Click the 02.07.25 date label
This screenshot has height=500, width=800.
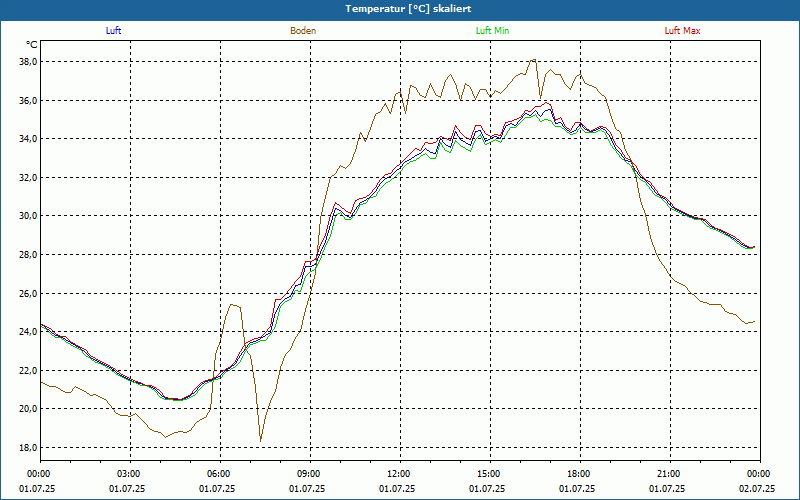click(x=757, y=488)
